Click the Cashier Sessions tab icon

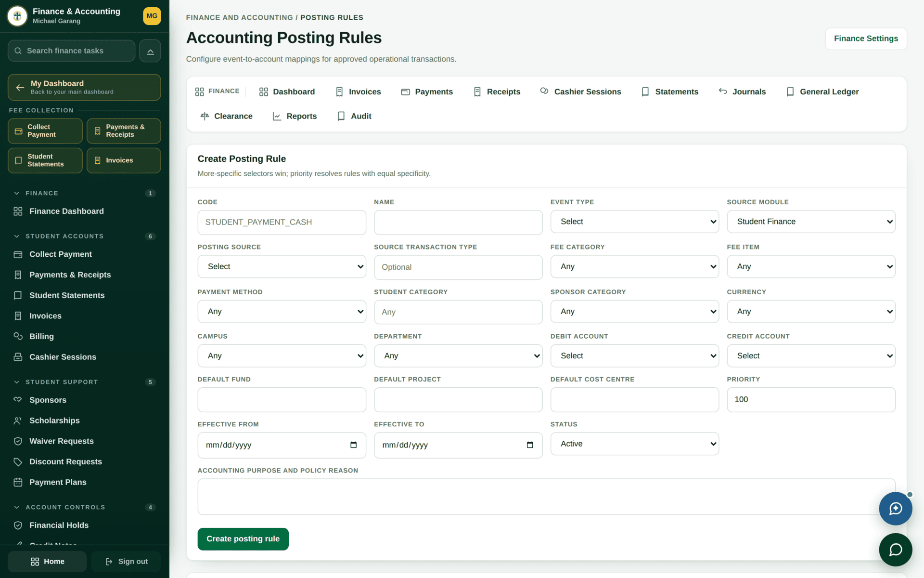coord(544,91)
